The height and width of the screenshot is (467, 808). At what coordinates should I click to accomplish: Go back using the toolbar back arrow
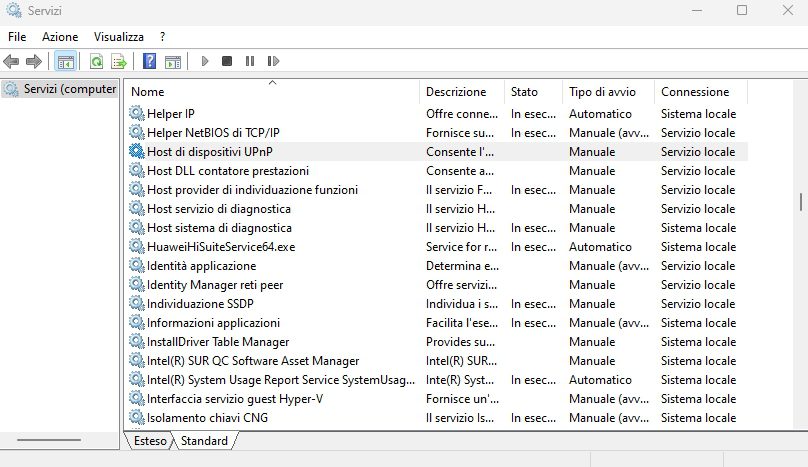point(11,61)
